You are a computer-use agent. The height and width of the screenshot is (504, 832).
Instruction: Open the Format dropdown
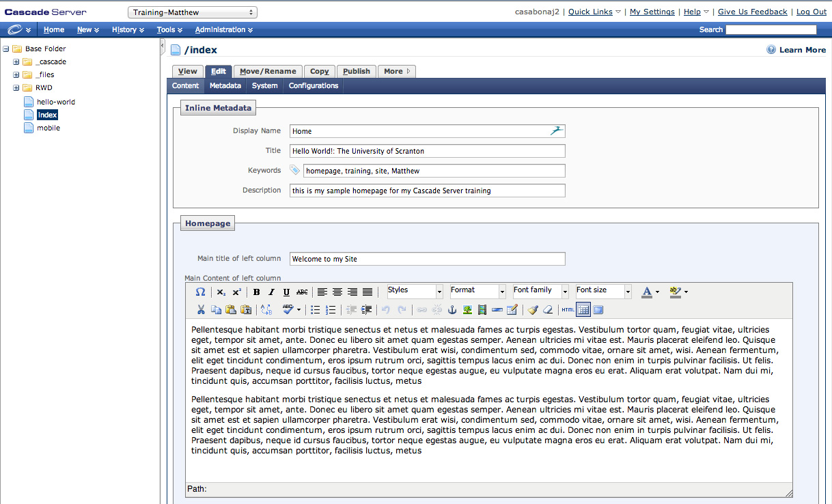(477, 292)
